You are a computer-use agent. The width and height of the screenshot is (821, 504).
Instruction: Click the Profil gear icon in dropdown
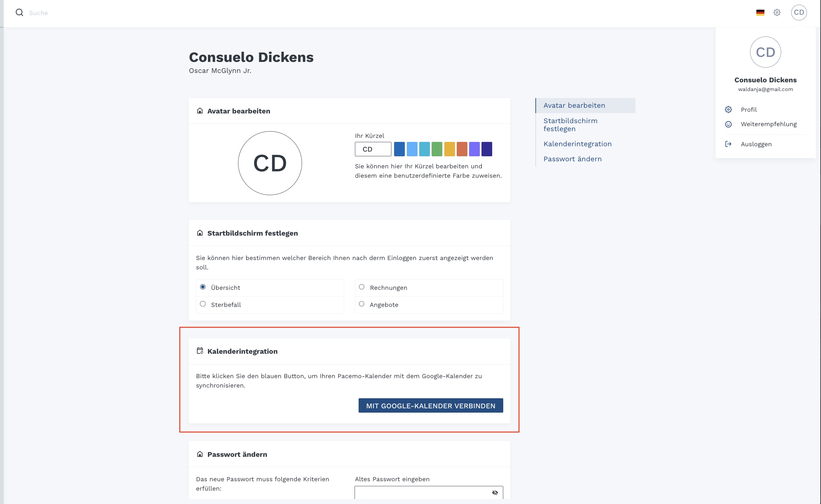pyautogui.click(x=728, y=110)
